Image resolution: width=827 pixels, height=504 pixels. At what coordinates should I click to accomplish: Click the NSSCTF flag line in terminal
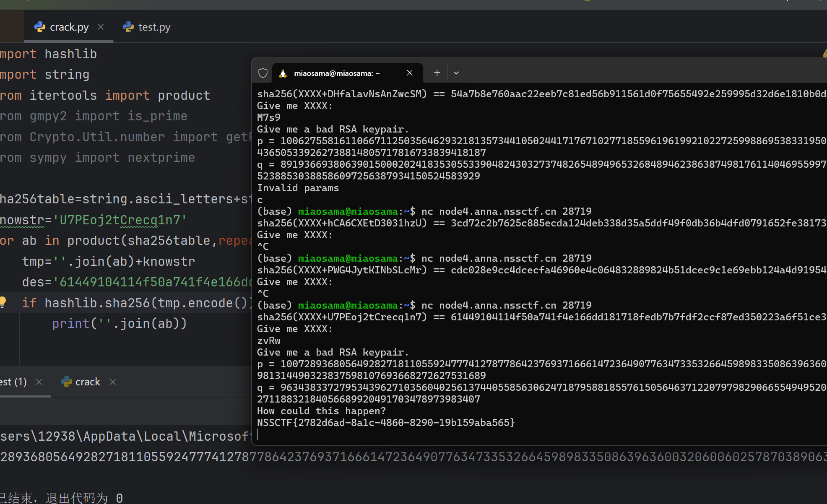pos(385,422)
